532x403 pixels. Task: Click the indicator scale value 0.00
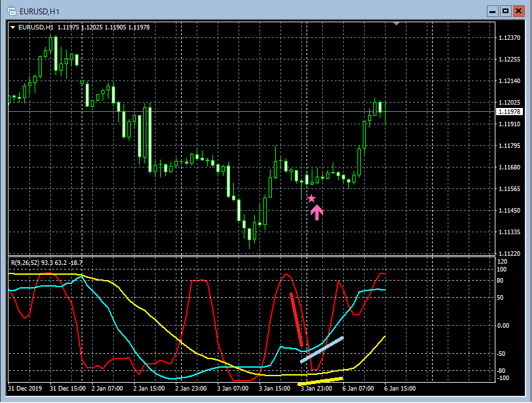pyautogui.click(x=503, y=326)
